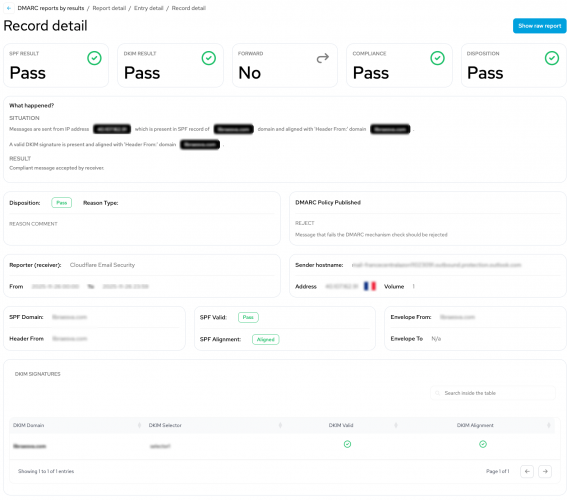Click the Forward arrow icon
This screenshot has height=500, width=567.
pyautogui.click(x=323, y=58)
